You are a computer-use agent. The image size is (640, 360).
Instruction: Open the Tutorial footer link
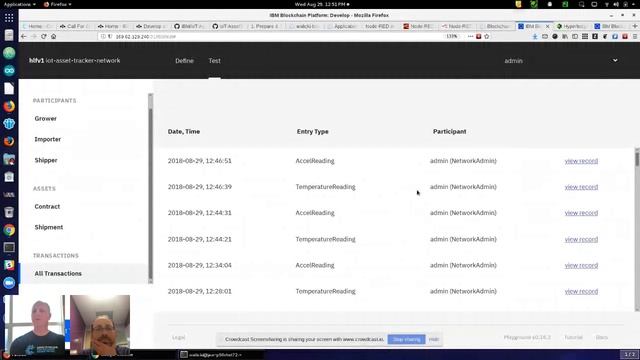[573, 338]
